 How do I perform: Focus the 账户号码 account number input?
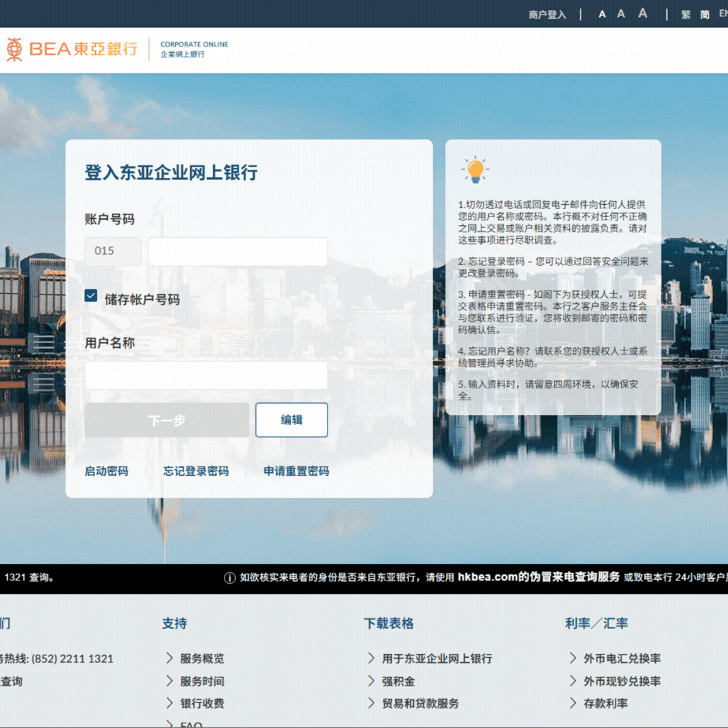click(x=238, y=251)
